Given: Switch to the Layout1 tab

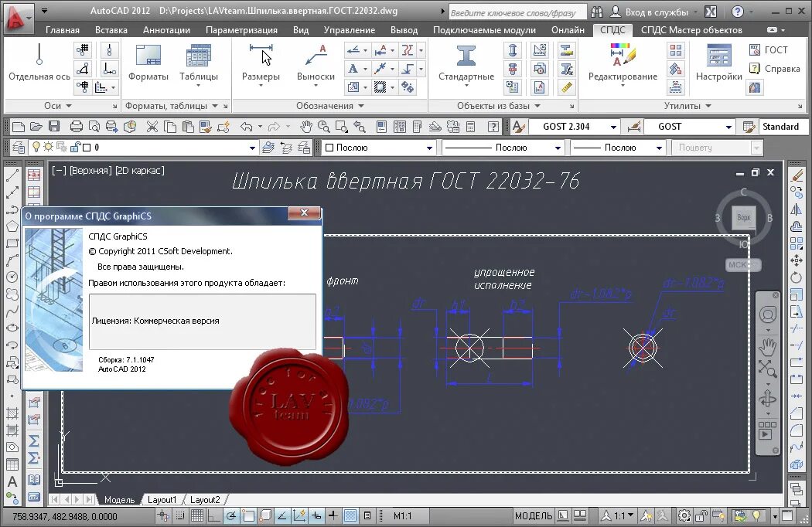Looking at the screenshot, I should pos(162,499).
